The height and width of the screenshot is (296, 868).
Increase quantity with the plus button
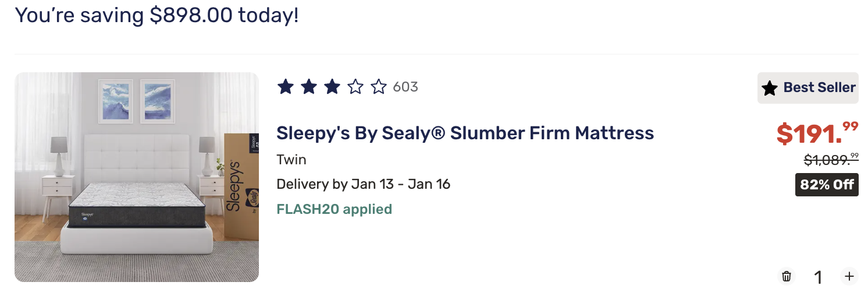tap(849, 276)
